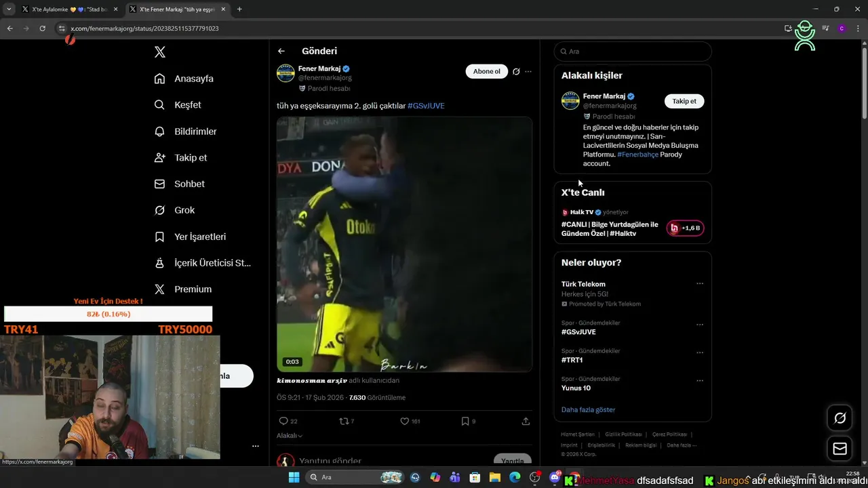The height and width of the screenshot is (488, 868).
Task: Open new browser tab with plus
Action: 239,9
